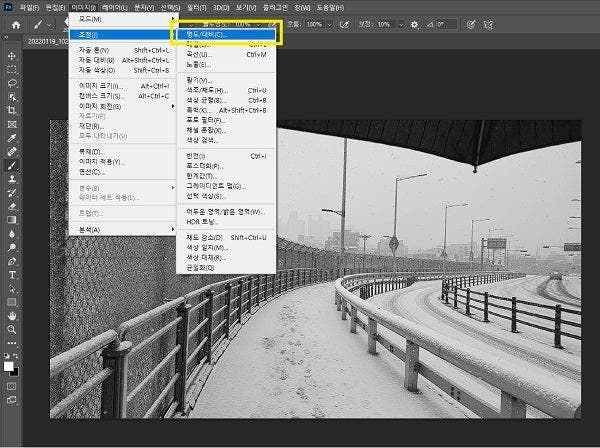
Task: Toggle Quick Mask mode
Action: 11,386
